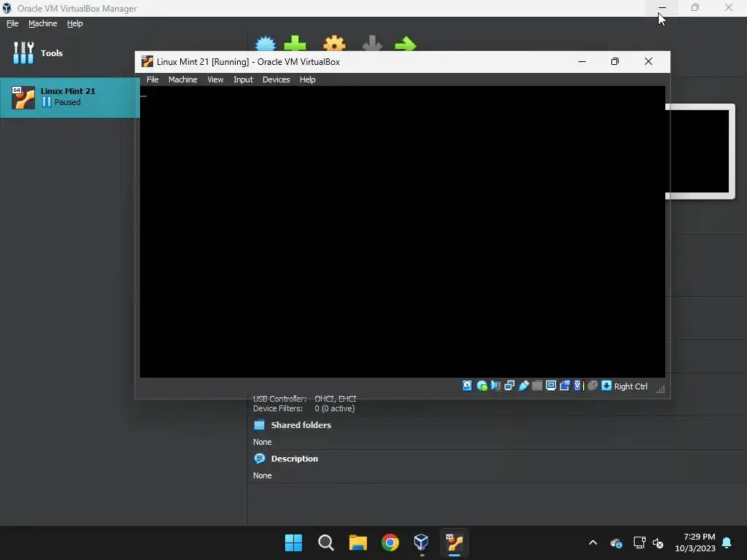Click the CPU virtualization V status icon

click(578, 386)
